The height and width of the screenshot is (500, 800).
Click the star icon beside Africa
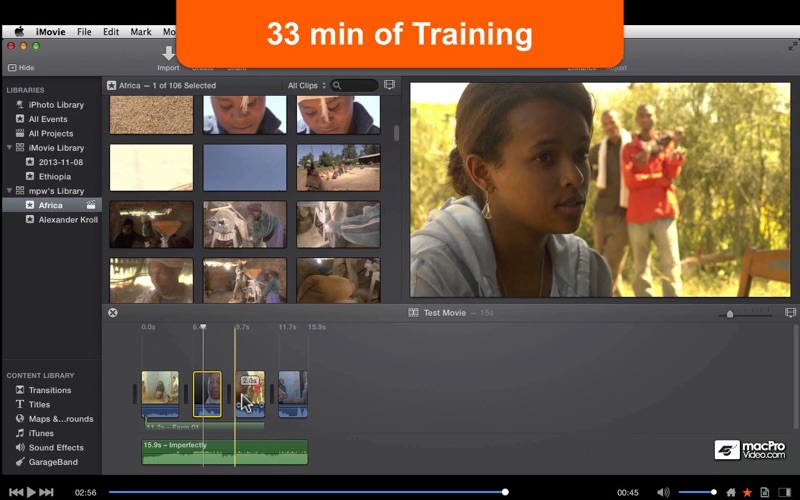[x=30, y=205]
